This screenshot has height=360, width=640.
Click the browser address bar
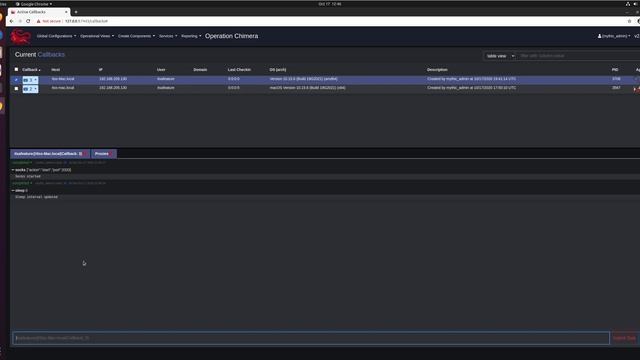coord(327,21)
